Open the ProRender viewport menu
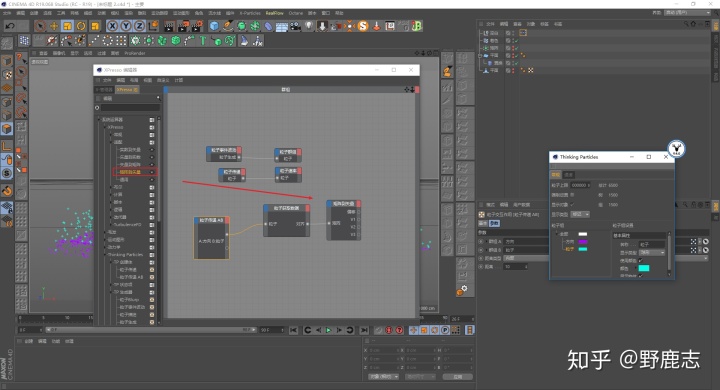Viewport: 720px width, 390px height. coord(135,53)
